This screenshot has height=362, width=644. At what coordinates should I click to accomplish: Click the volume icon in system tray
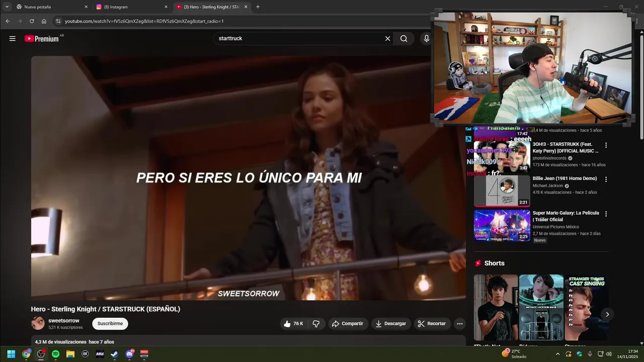[x=609, y=354]
